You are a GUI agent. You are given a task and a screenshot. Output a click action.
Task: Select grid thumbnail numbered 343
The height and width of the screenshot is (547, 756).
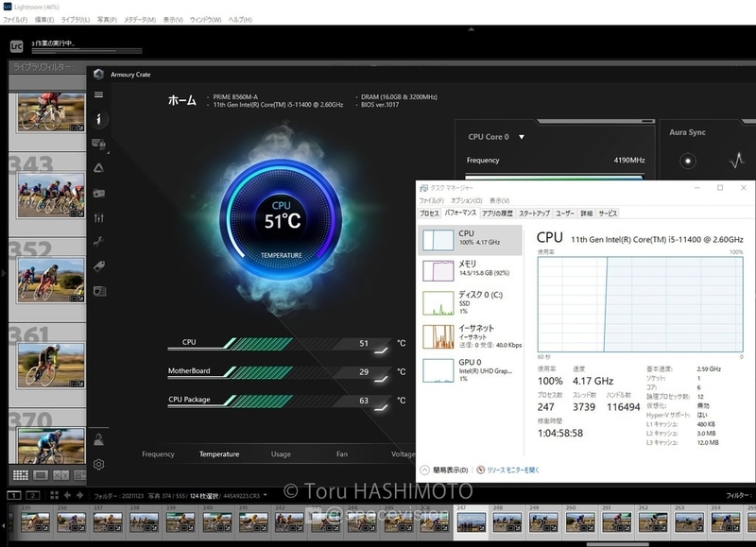click(50, 196)
